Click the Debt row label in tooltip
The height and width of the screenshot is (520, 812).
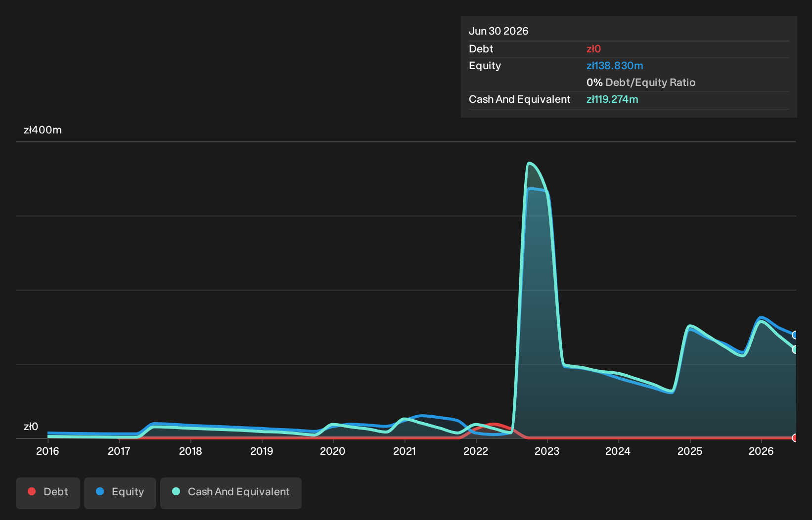click(481, 49)
